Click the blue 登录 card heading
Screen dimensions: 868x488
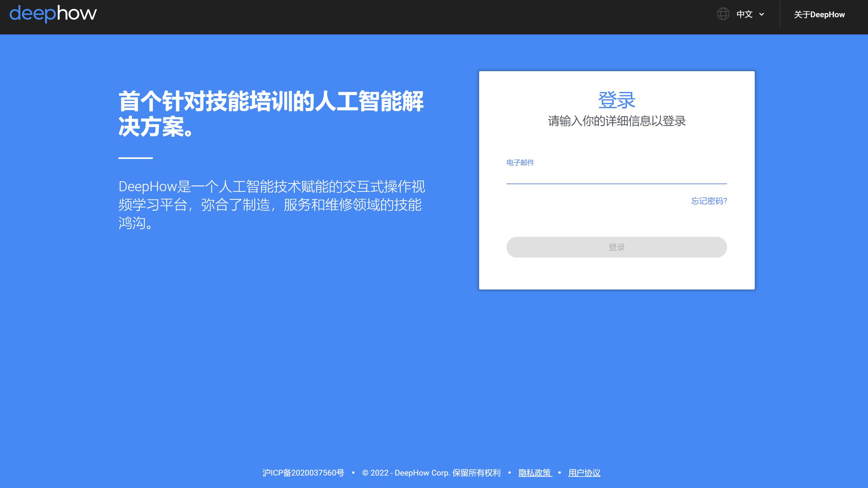[x=616, y=100]
